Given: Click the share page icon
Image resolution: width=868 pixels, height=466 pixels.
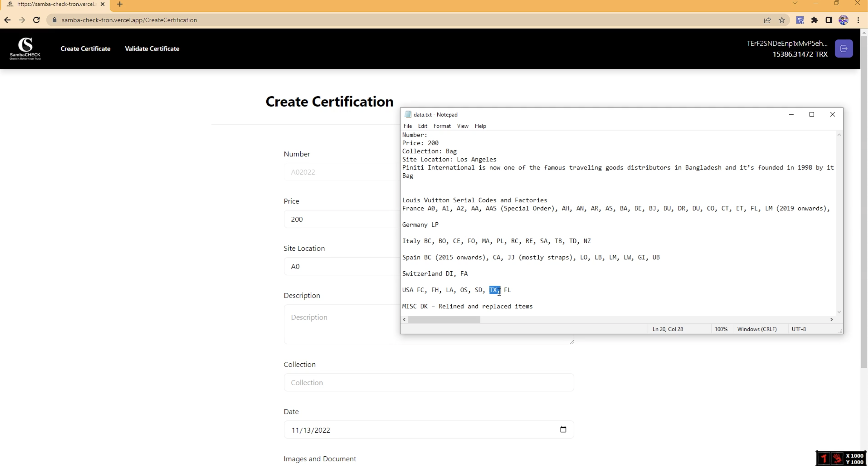Looking at the screenshot, I should [767, 20].
